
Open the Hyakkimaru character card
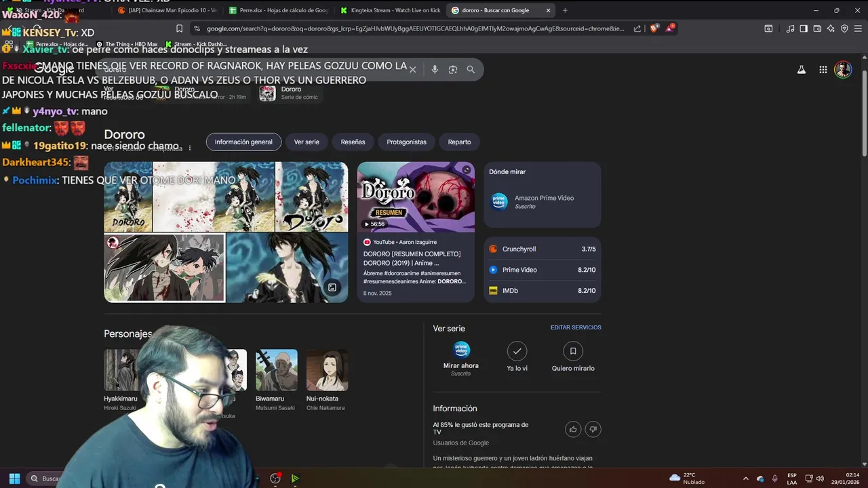[121, 380]
